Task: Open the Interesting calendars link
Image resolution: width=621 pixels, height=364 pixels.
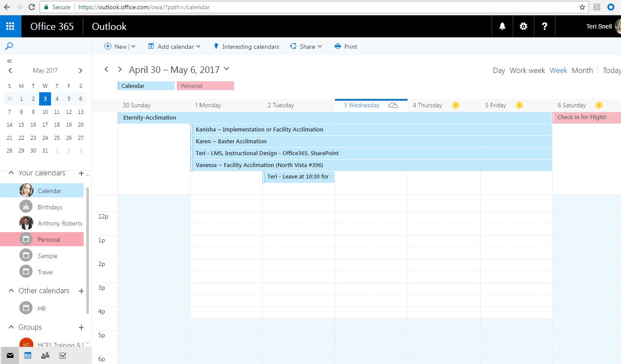Action: point(246,47)
